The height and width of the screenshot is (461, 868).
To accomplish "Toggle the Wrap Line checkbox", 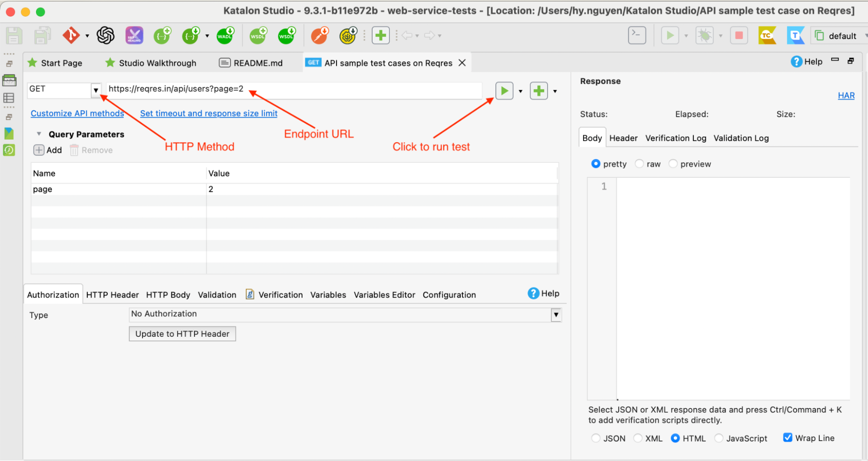I will (788, 438).
